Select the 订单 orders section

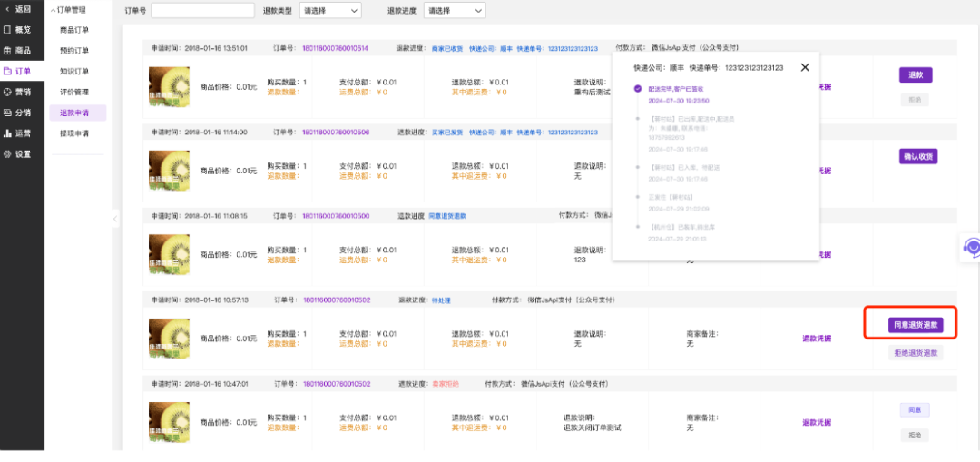[x=18, y=72]
